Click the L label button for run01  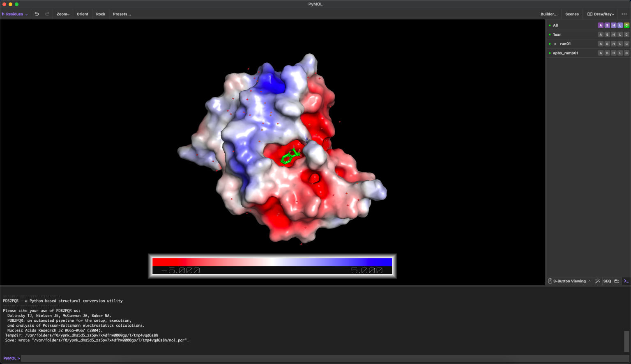coord(620,44)
